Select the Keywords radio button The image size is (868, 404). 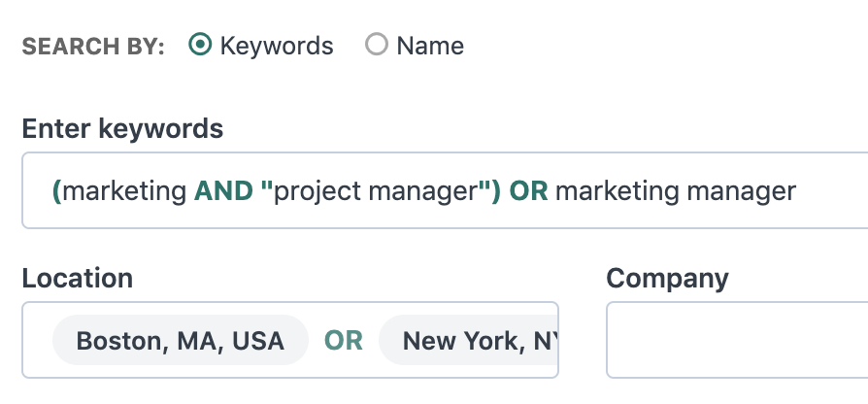pos(200,45)
